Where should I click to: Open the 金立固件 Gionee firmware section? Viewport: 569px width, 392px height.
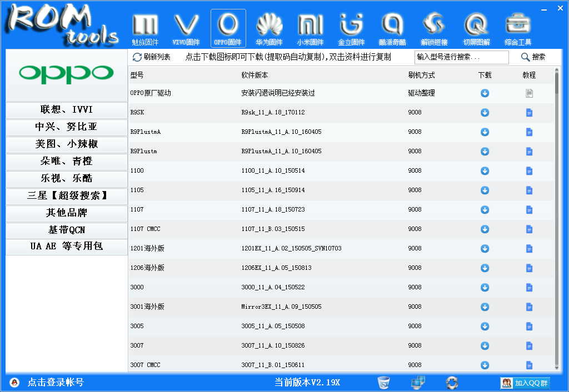[351, 29]
